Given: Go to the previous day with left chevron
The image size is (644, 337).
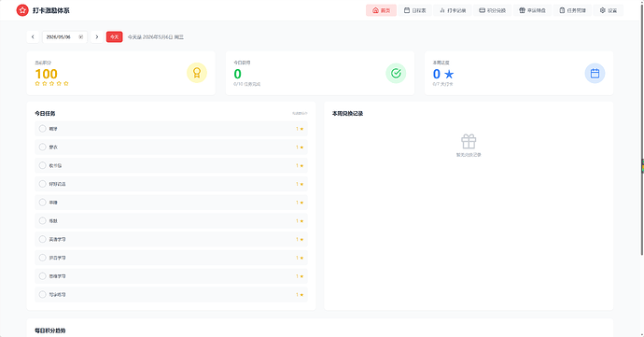Looking at the screenshot, I should 33,37.
